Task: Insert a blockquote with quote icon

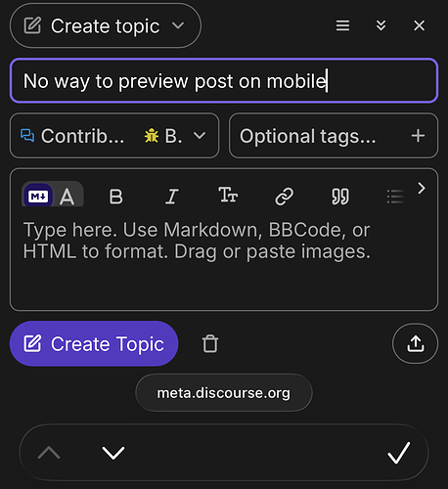Action: [x=340, y=197]
